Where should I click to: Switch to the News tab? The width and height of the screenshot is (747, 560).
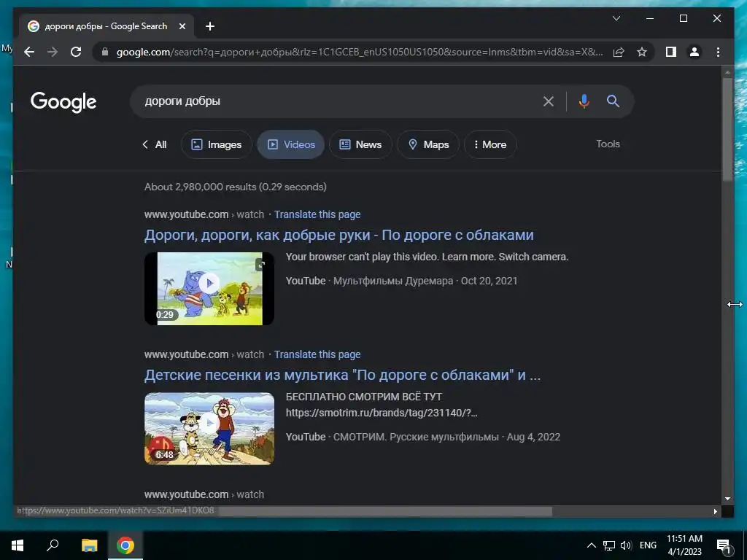(x=360, y=144)
